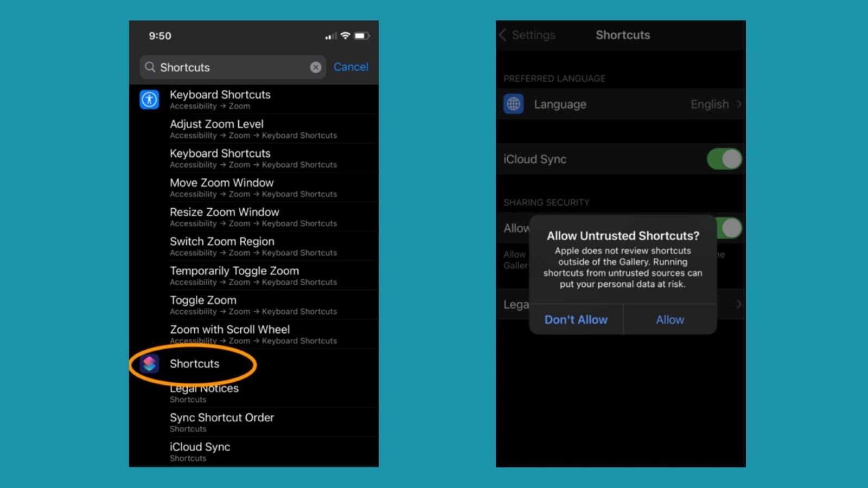Screen dimensions: 868x488
Task: Select Adjust Zoom Level result
Action: tap(274, 129)
